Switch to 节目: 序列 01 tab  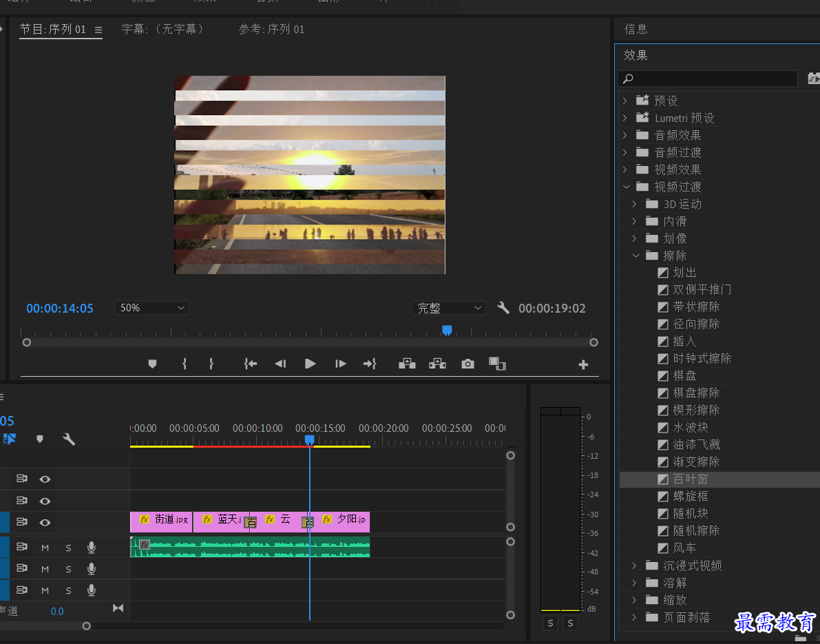(x=53, y=30)
